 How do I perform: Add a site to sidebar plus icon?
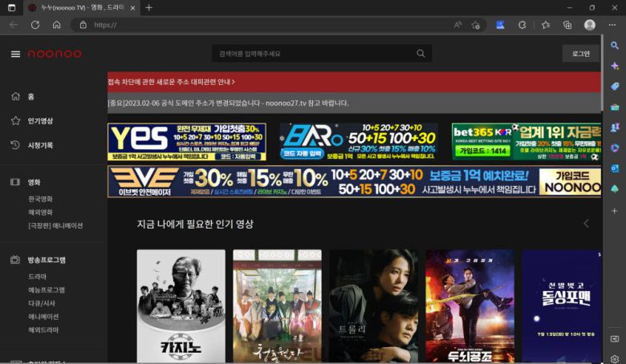coord(615,211)
